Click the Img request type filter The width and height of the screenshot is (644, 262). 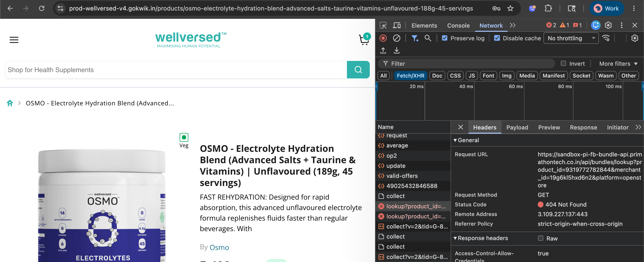[x=506, y=76]
